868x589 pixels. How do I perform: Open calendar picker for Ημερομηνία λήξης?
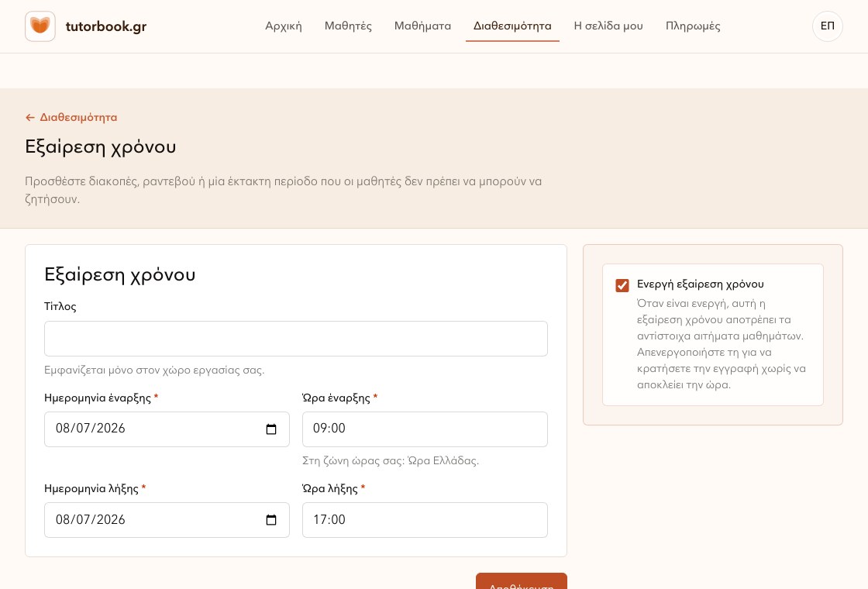click(271, 520)
